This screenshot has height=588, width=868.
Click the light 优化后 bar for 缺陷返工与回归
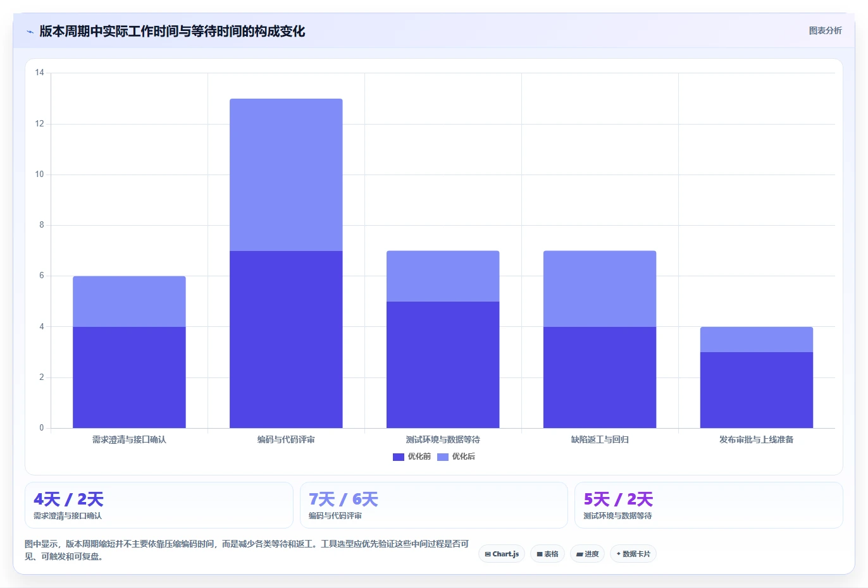pos(600,289)
